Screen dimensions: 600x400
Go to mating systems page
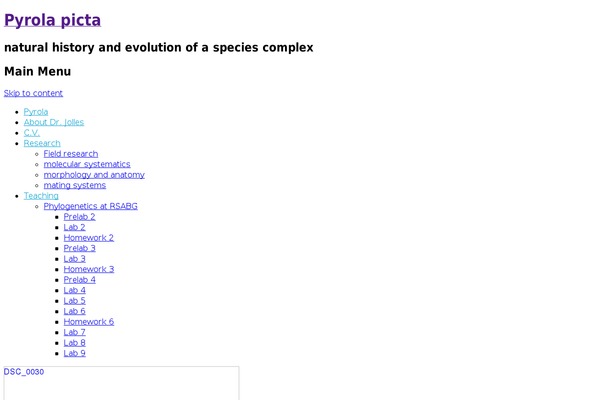[75, 185]
